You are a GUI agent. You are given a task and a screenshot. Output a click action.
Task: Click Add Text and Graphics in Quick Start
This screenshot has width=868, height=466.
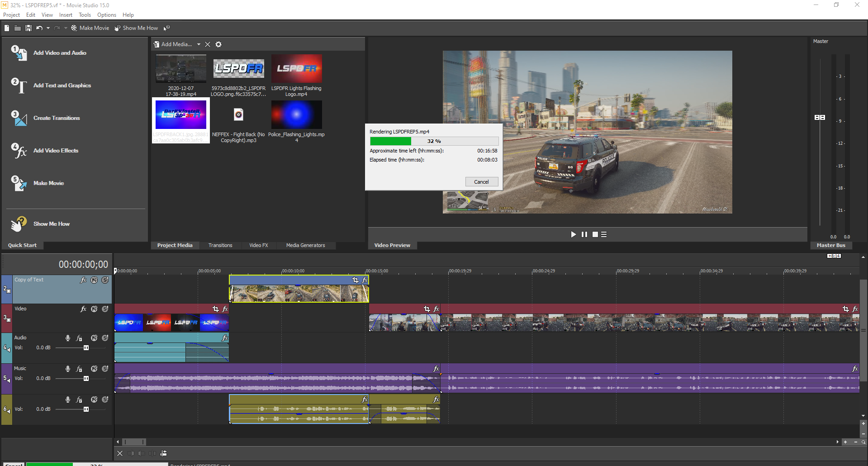[62, 86]
